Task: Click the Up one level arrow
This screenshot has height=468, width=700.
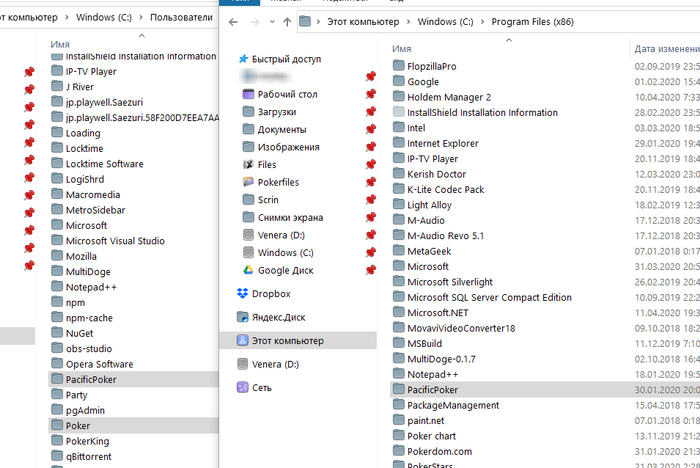Action: point(287,22)
